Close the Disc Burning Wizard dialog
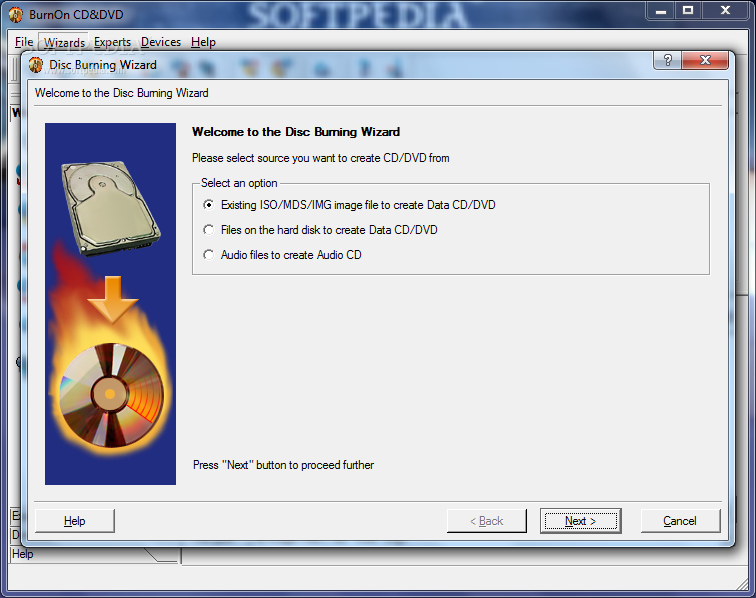This screenshot has width=756, height=598. coord(705,60)
